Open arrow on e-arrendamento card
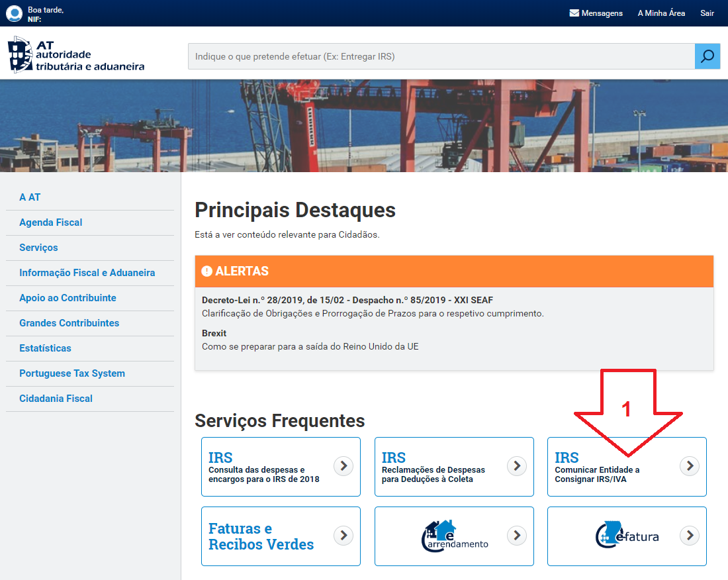 (x=517, y=536)
